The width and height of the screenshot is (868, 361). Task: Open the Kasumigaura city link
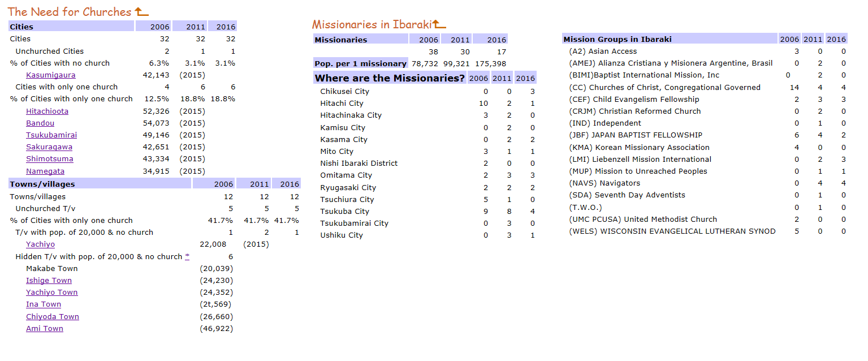pos(50,75)
